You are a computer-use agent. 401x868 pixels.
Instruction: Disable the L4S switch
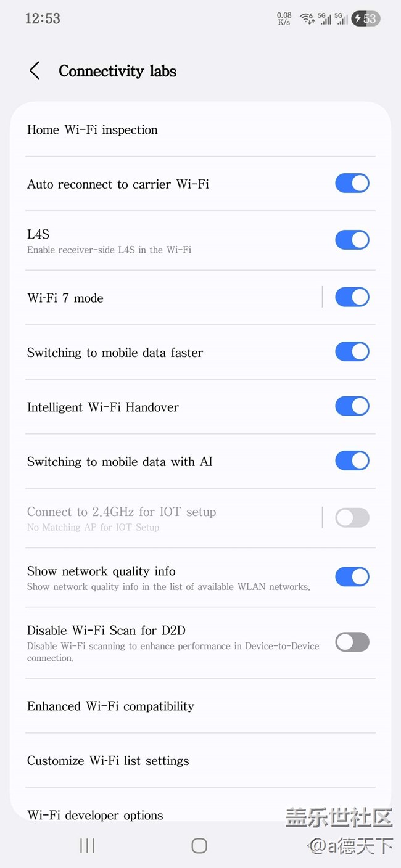[352, 240]
